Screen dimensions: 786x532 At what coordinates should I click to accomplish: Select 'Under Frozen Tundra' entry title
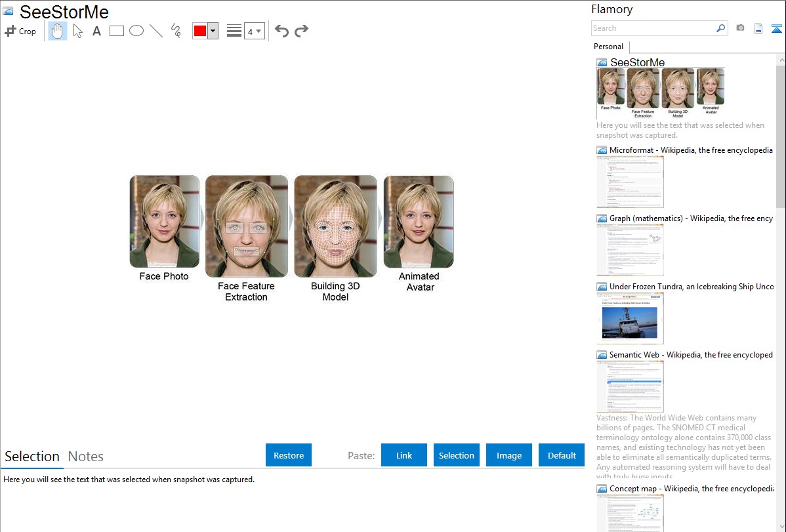tap(692, 286)
